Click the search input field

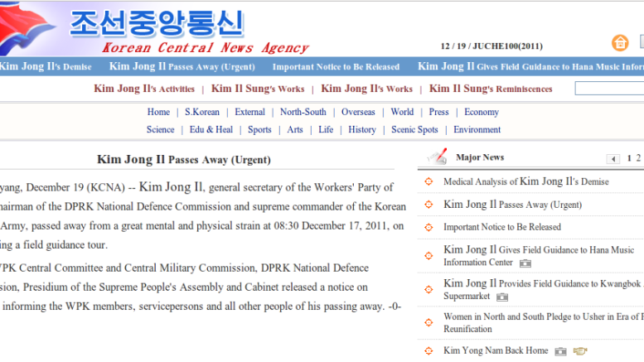coord(609,89)
